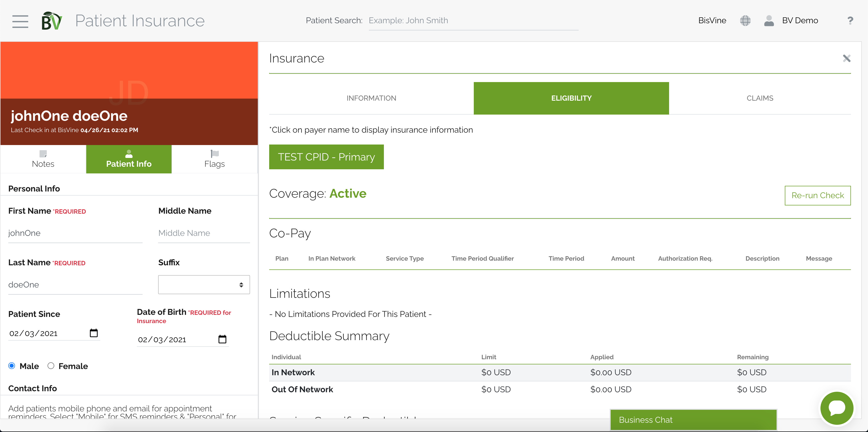Switch to the Notes tab
This screenshot has height=432, width=868.
(43, 159)
